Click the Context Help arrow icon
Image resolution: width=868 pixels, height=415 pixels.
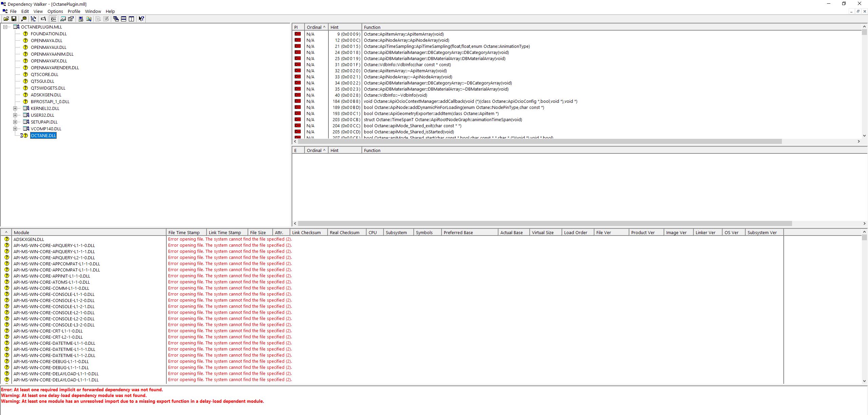pos(141,19)
